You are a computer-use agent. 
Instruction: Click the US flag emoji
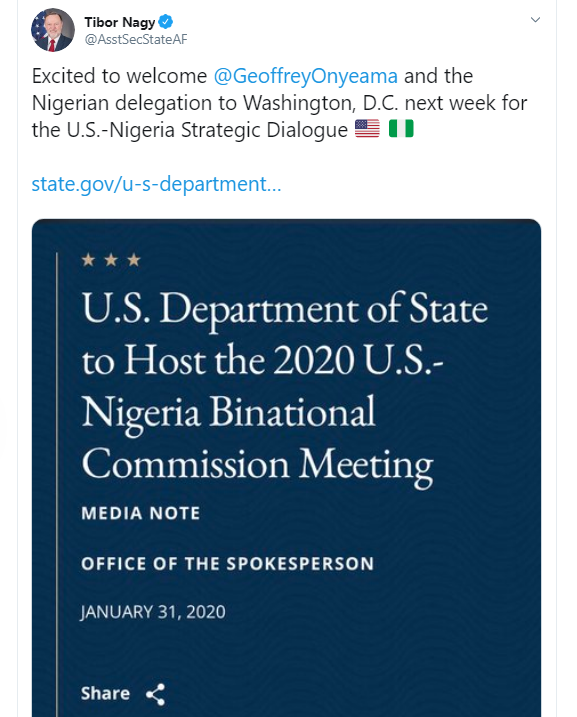click(x=367, y=129)
